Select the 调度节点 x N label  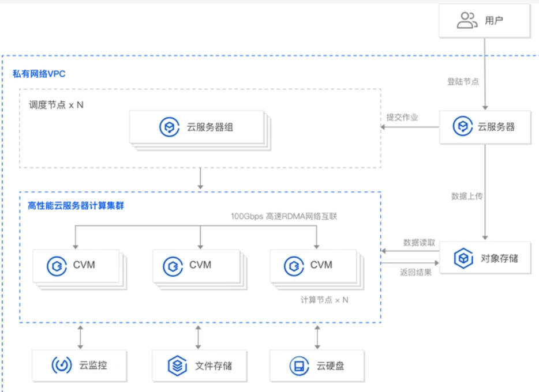[x=56, y=105]
